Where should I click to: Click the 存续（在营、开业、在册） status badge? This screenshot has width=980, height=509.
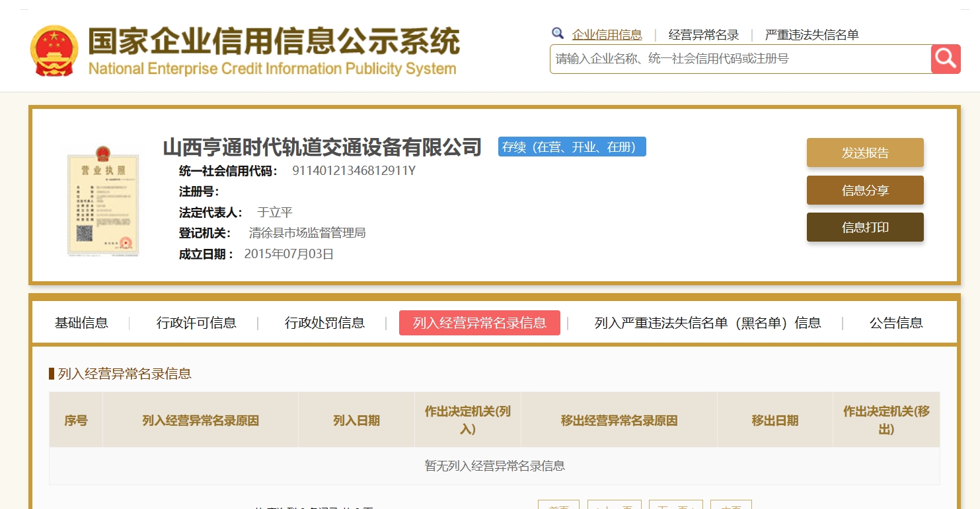point(572,147)
